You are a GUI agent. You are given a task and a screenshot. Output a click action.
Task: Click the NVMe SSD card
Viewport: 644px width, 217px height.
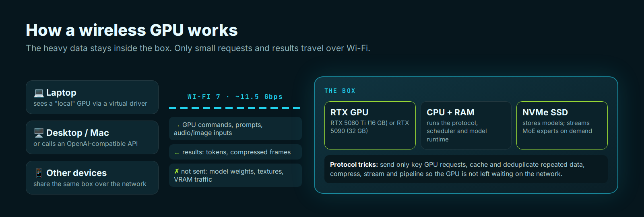click(562, 125)
